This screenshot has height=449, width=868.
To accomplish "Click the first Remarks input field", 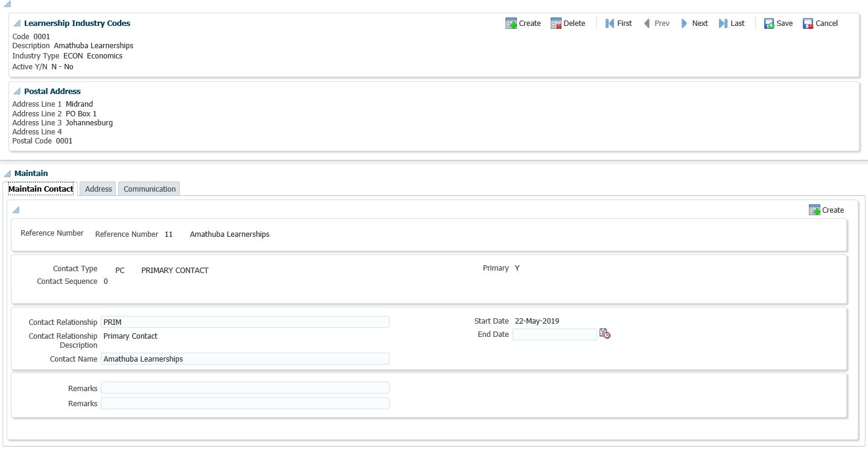I will pos(245,388).
